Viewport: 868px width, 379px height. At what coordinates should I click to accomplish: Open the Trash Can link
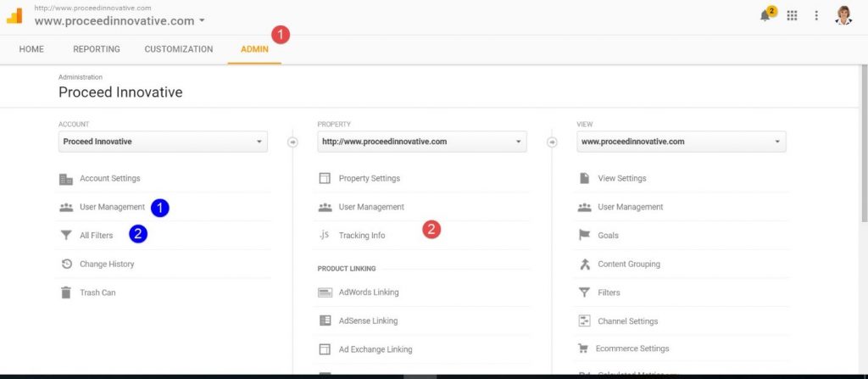point(97,293)
